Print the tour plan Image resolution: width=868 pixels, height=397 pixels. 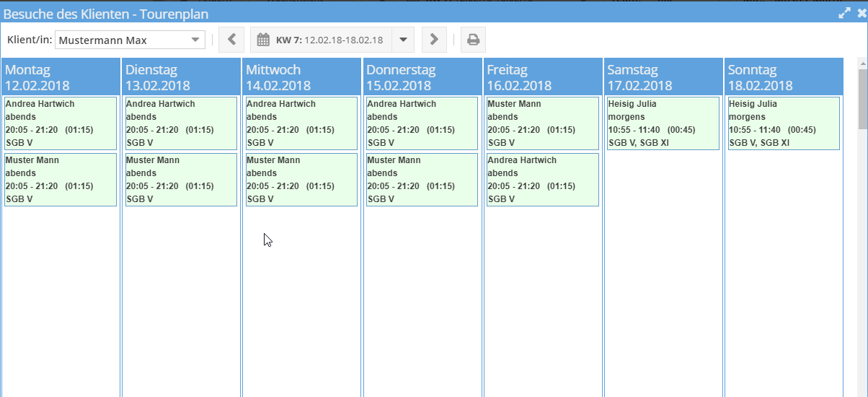473,40
